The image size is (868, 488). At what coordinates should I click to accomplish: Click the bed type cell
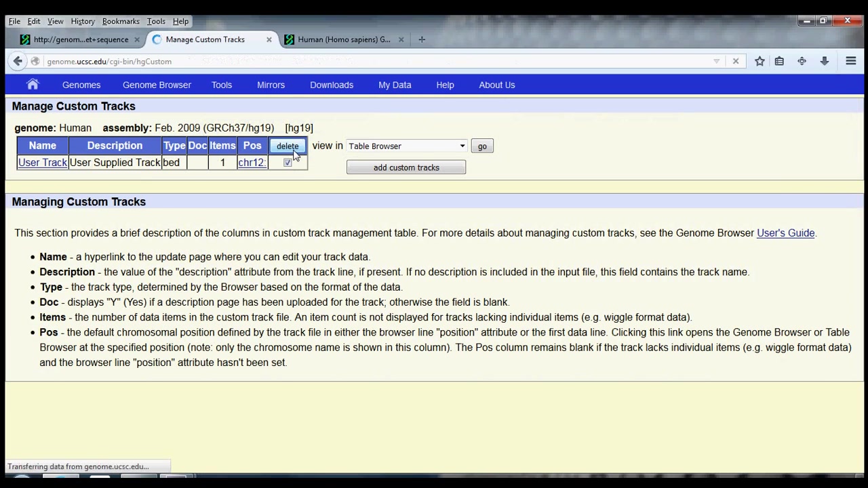[174, 163]
